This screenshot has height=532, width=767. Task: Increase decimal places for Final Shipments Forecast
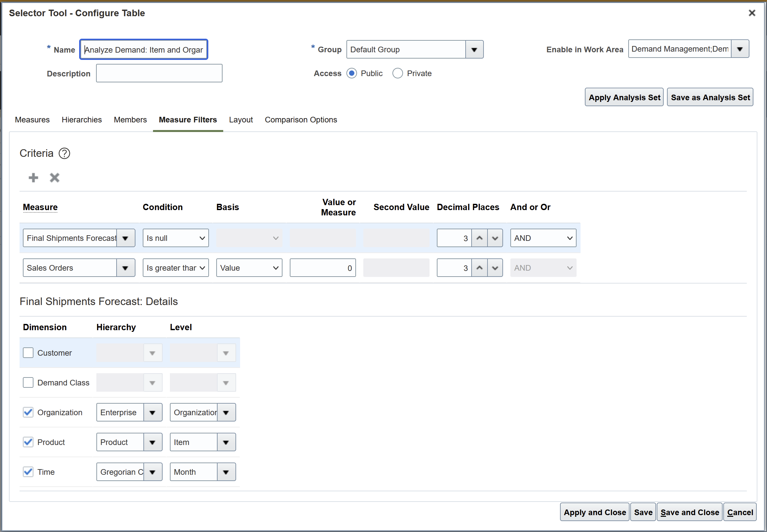coord(480,238)
